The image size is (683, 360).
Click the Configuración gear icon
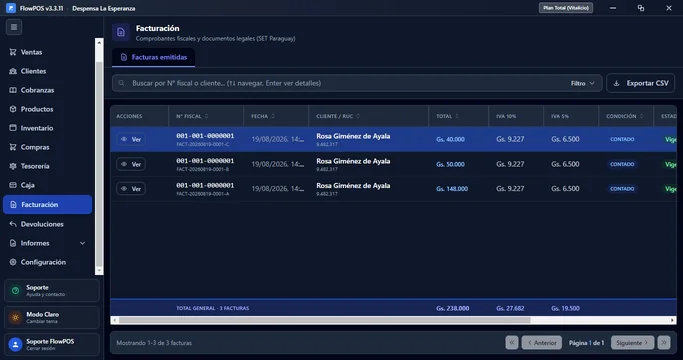13,262
